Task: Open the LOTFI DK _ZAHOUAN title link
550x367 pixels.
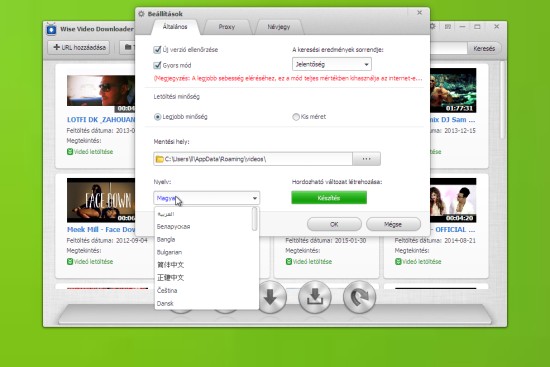Action: (x=101, y=120)
